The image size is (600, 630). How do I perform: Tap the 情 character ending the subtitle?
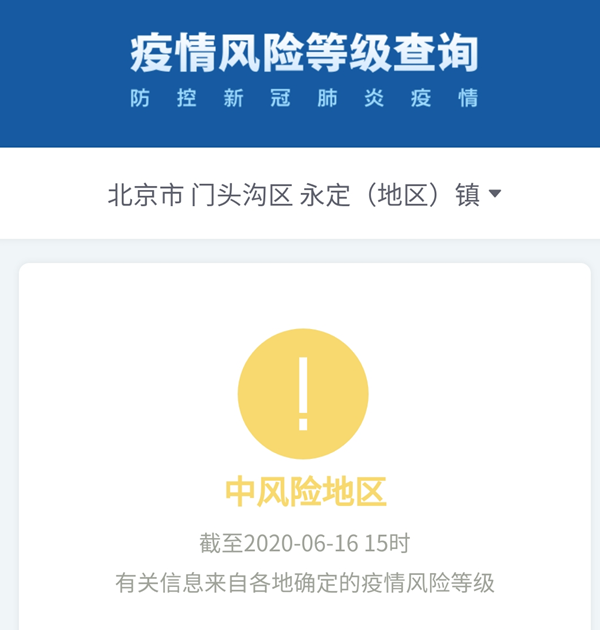pos(468,98)
